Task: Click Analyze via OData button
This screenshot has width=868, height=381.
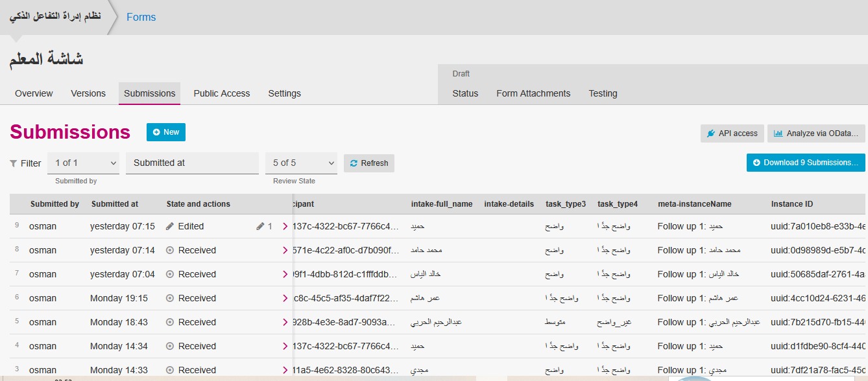Action: (816, 133)
